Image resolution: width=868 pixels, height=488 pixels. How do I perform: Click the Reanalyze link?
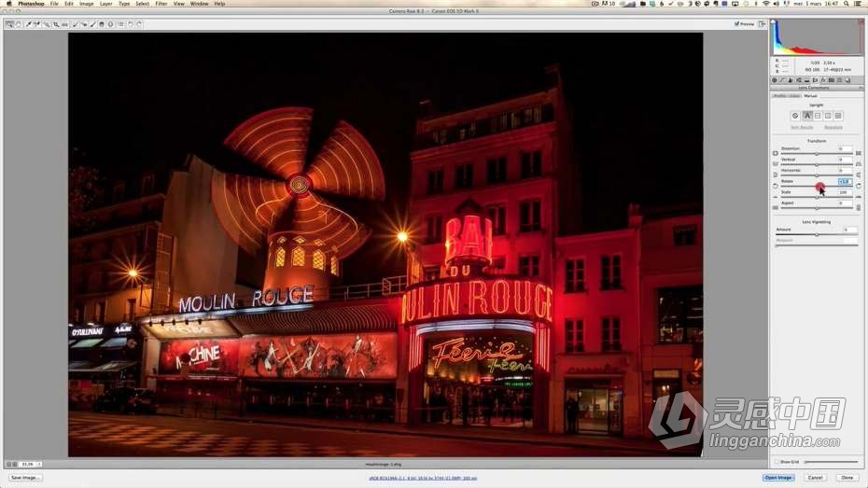coord(833,127)
